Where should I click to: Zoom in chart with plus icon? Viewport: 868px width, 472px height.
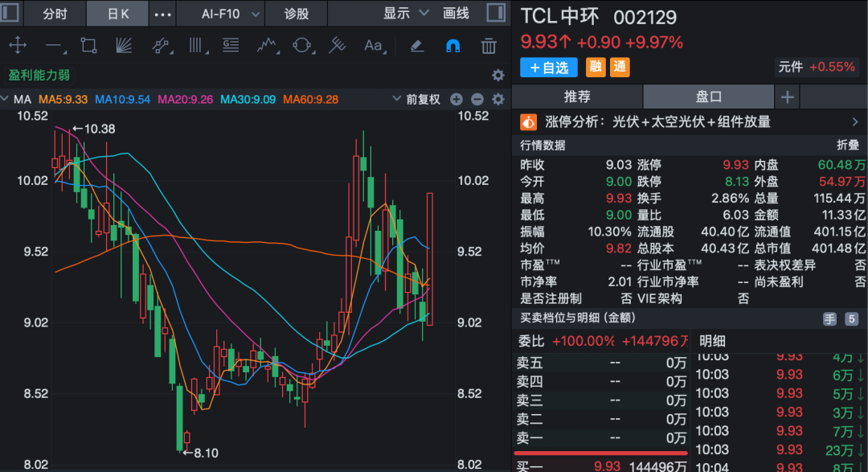[x=457, y=99]
